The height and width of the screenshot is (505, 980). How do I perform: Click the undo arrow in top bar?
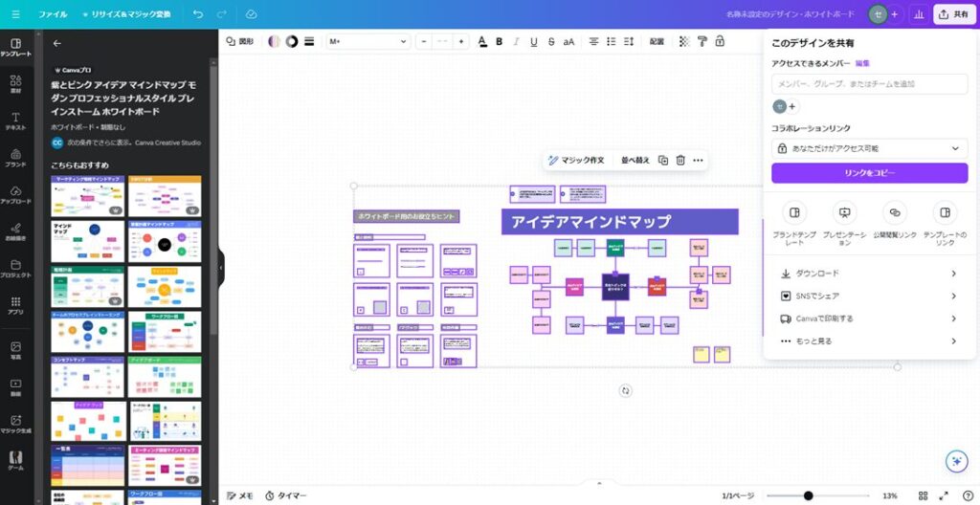pos(198,14)
